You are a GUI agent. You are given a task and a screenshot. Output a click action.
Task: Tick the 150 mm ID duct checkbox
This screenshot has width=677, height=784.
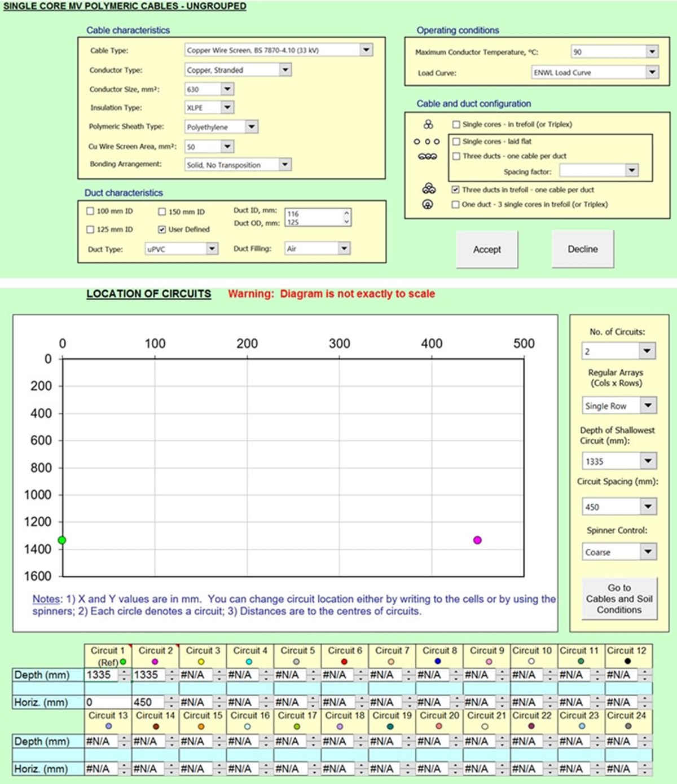[162, 212]
